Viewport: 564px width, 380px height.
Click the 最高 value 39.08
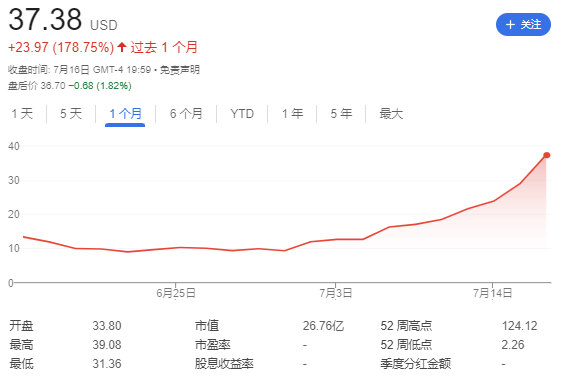click(x=107, y=345)
